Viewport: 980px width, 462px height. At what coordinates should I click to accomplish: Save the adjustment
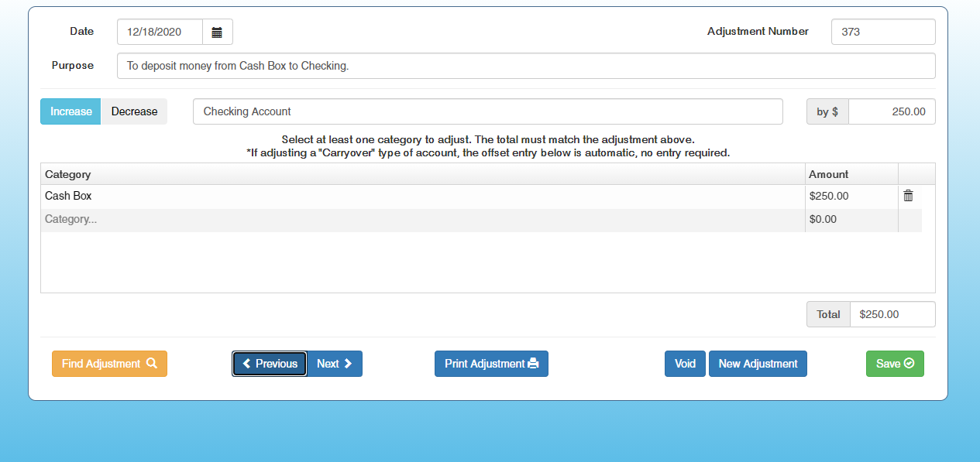click(x=895, y=364)
